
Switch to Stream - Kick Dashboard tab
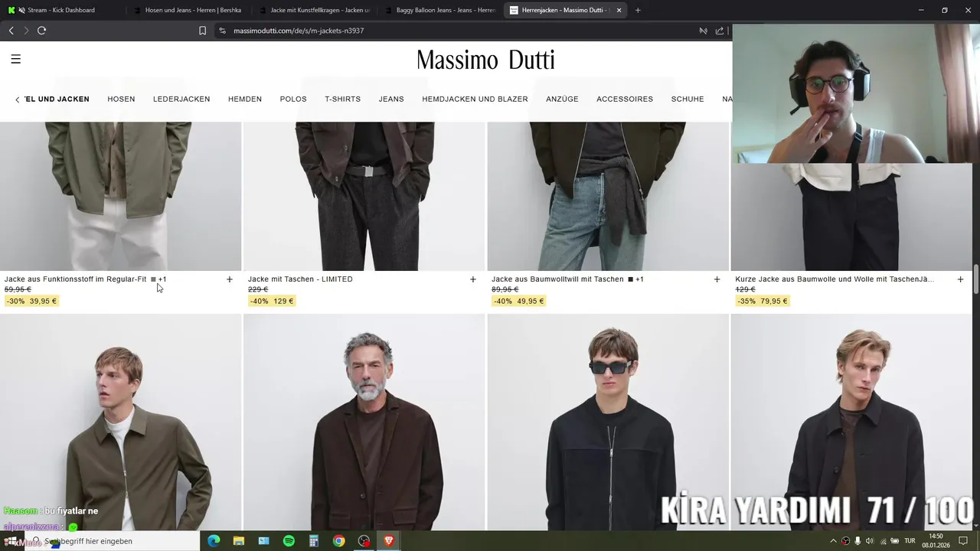click(61, 10)
